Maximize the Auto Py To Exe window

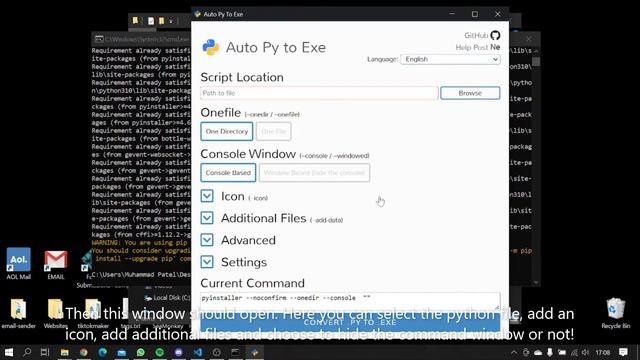click(x=475, y=14)
